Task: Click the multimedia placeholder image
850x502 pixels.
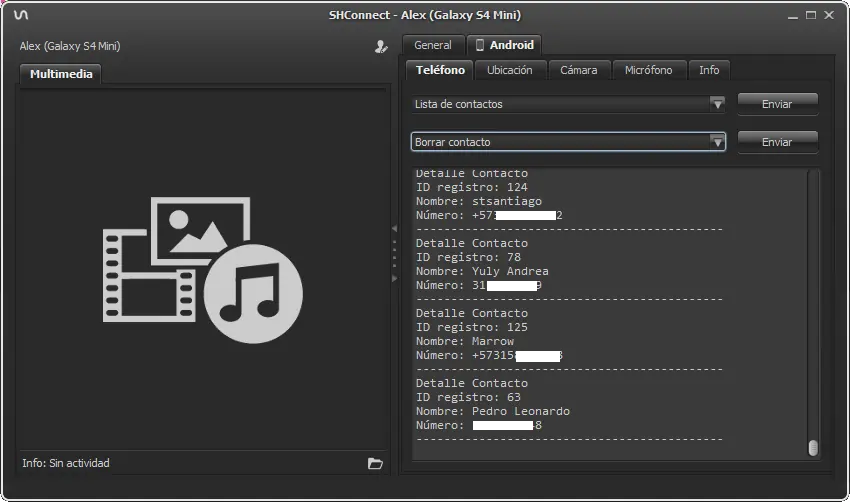Action: (203, 269)
